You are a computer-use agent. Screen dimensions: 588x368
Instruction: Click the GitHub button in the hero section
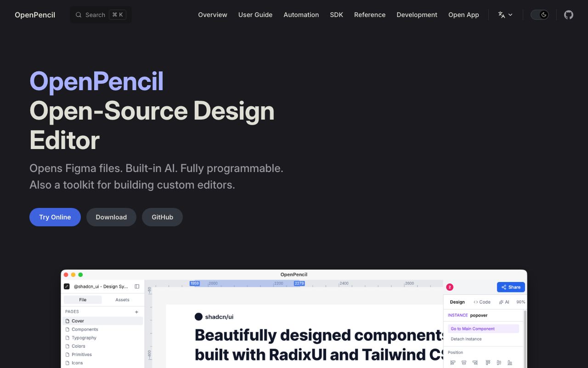(x=163, y=217)
